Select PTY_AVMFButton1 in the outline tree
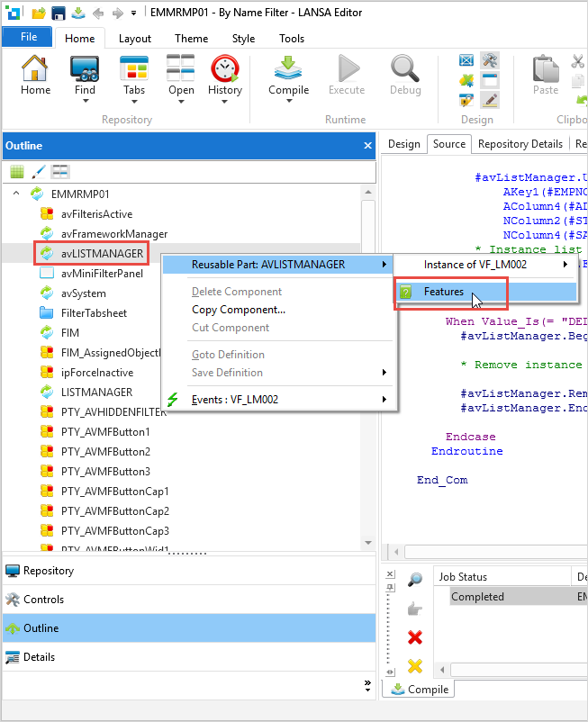Screen dimensions: 588x722 point(105,432)
